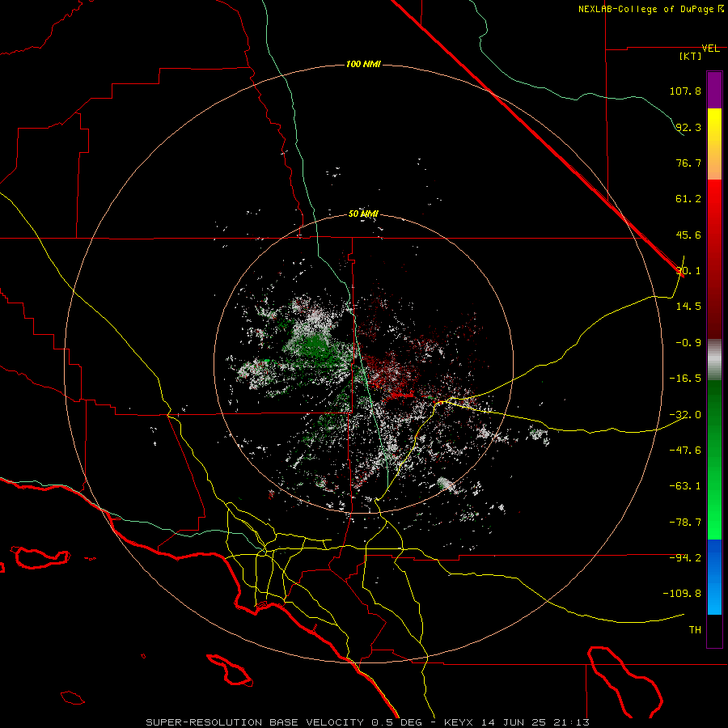The width and height of the screenshot is (728, 728).
Task: Select the -32.0 scale value
Action: point(685,415)
